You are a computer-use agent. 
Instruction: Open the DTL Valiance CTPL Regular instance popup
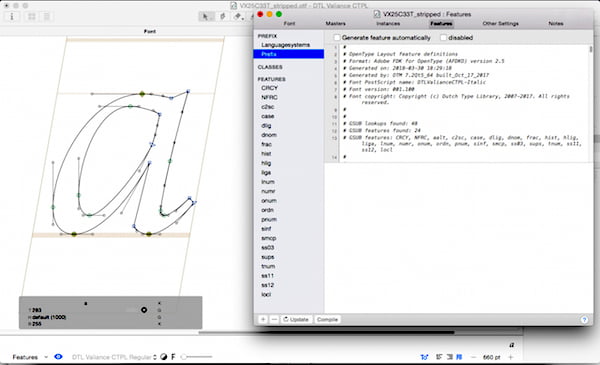click(x=114, y=357)
